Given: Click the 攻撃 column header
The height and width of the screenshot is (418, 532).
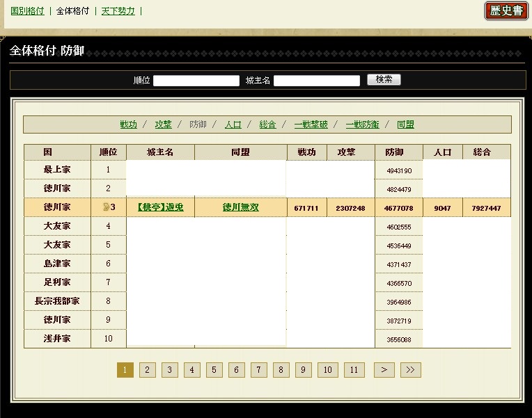Looking at the screenshot, I should coord(350,152).
